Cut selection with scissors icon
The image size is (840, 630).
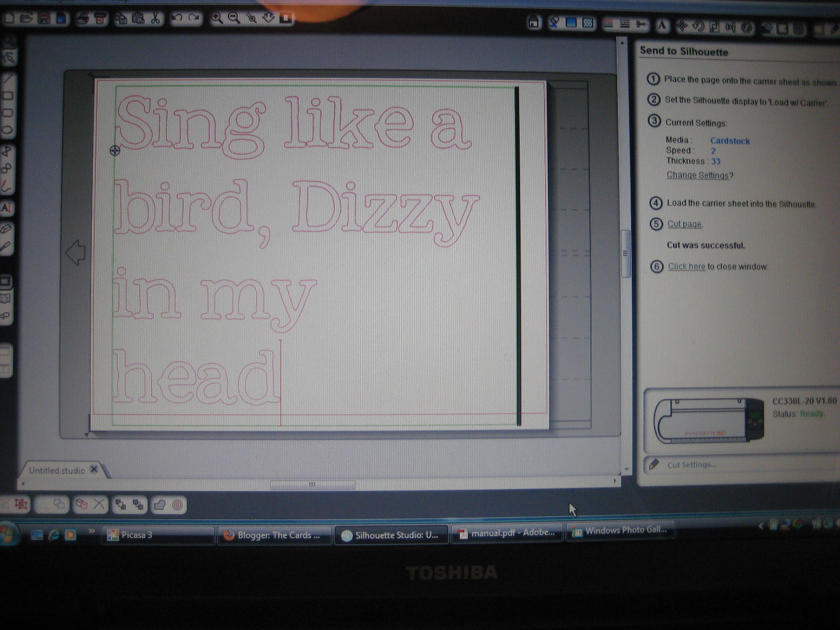[x=155, y=19]
